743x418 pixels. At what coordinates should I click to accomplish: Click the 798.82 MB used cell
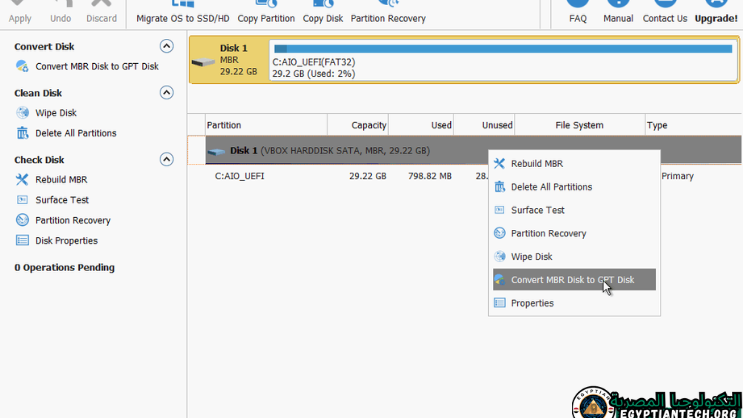[x=430, y=176]
